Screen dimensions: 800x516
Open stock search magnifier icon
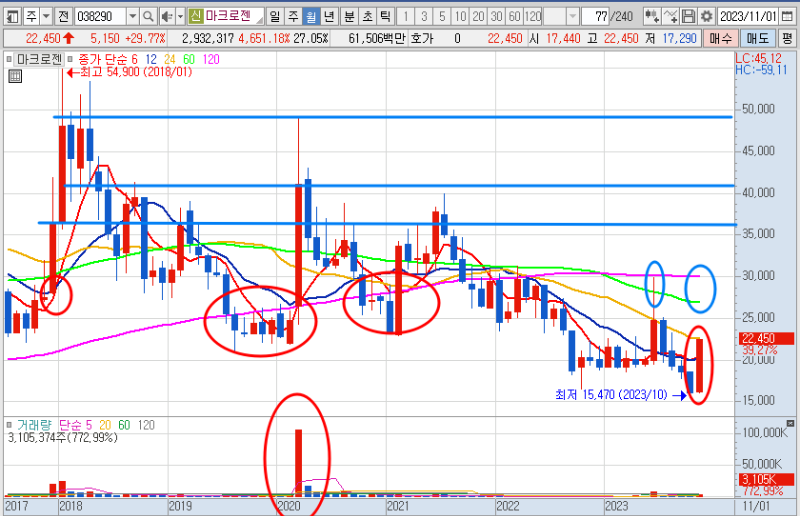(148, 17)
